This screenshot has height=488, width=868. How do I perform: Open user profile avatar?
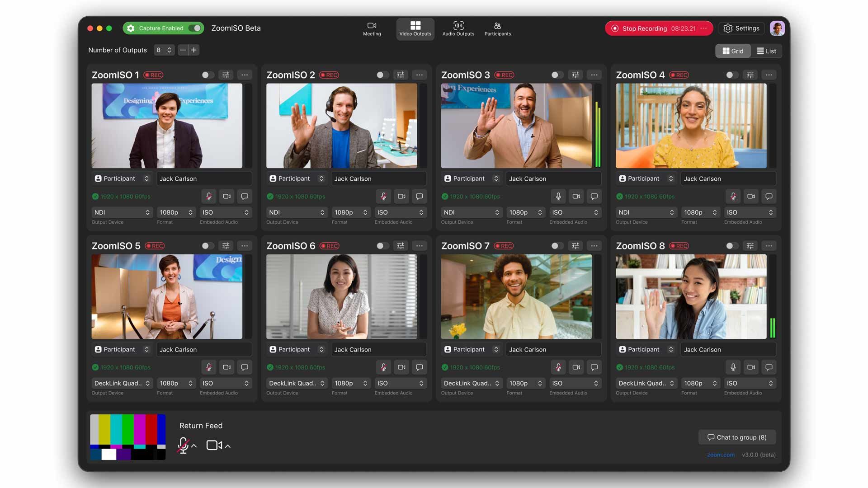pyautogui.click(x=778, y=28)
